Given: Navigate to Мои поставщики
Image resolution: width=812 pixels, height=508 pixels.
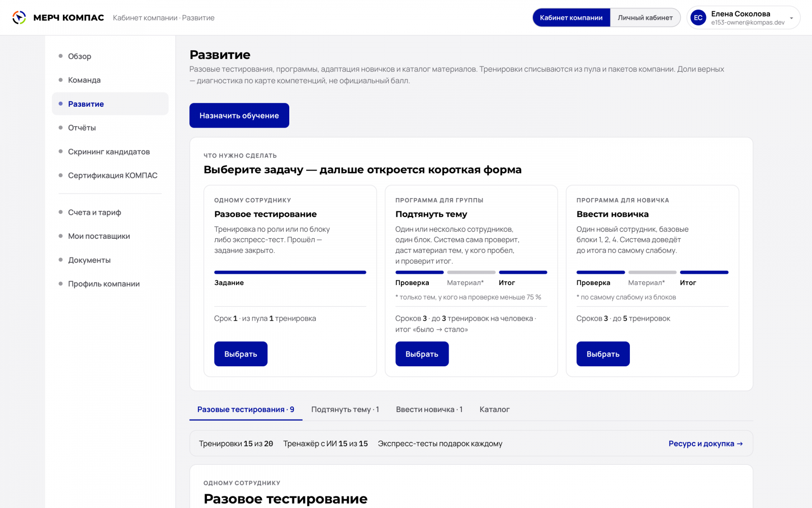Looking at the screenshot, I should [x=110, y=236].
